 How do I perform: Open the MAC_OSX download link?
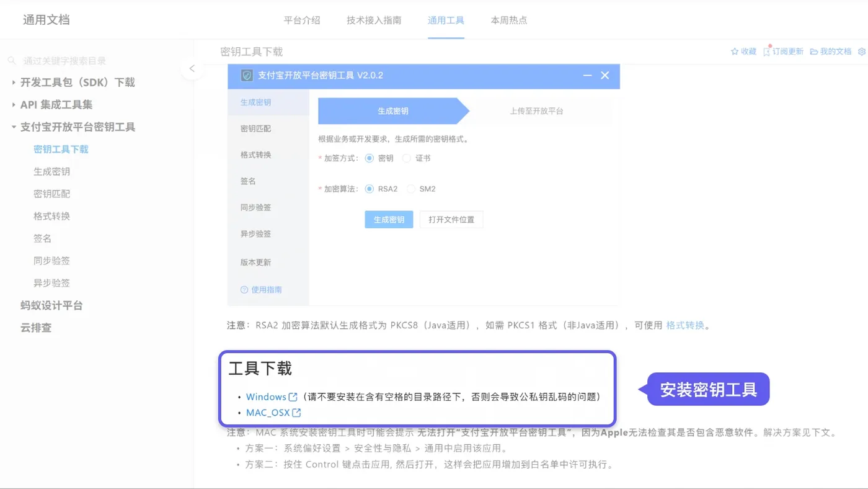[x=268, y=413]
